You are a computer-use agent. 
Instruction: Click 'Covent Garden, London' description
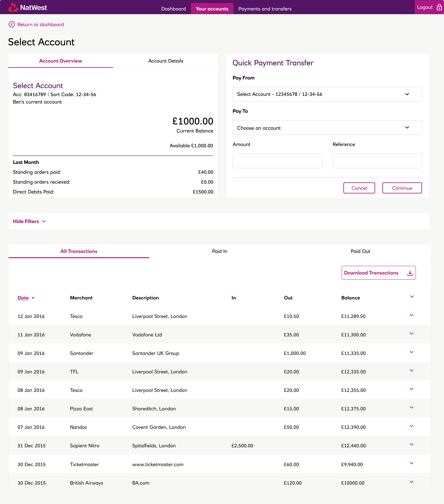159,427
